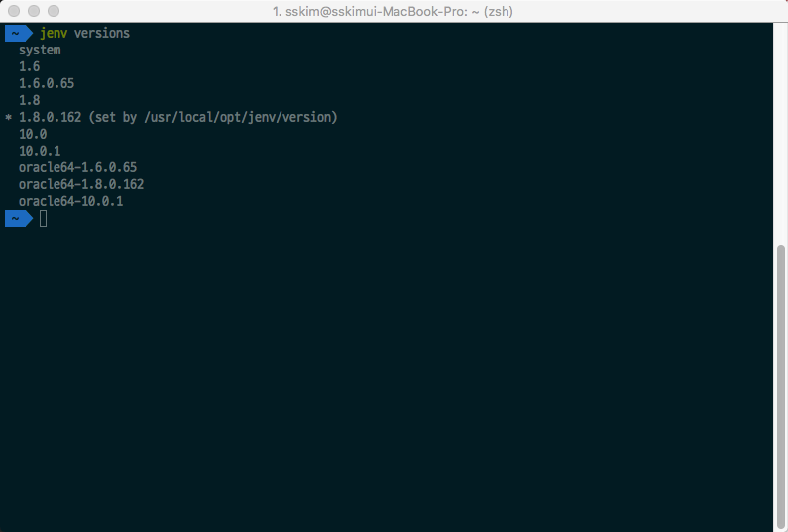Click the red close window button
The image size is (788, 532).
[14, 11]
